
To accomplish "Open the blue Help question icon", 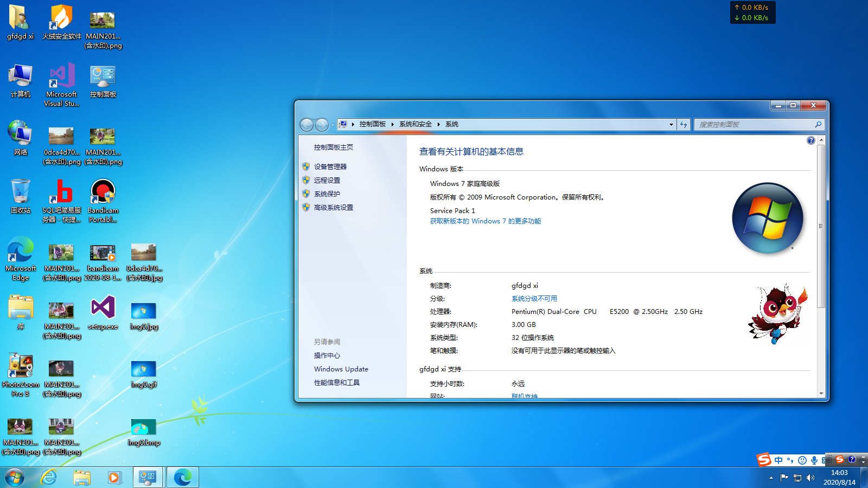I will tap(810, 140).
